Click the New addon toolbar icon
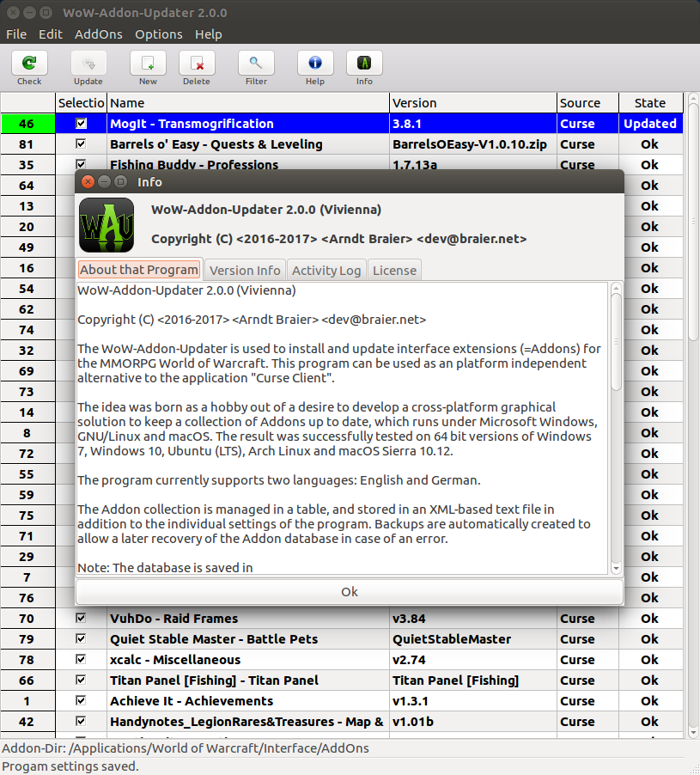The width and height of the screenshot is (700, 775). point(148,64)
